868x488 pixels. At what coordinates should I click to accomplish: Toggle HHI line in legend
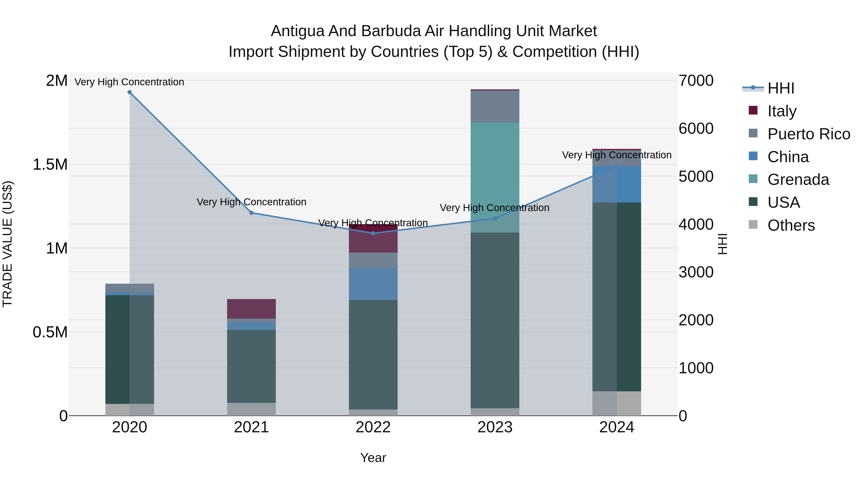point(768,88)
